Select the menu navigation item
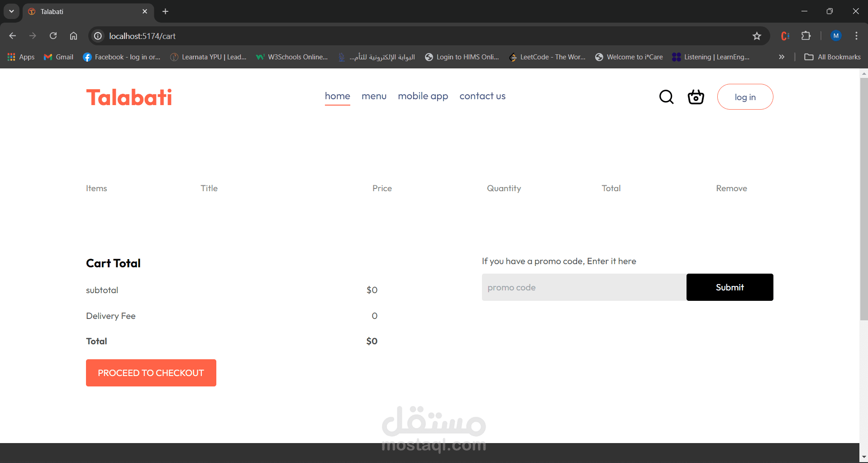This screenshot has width=868, height=463. click(x=374, y=96)
